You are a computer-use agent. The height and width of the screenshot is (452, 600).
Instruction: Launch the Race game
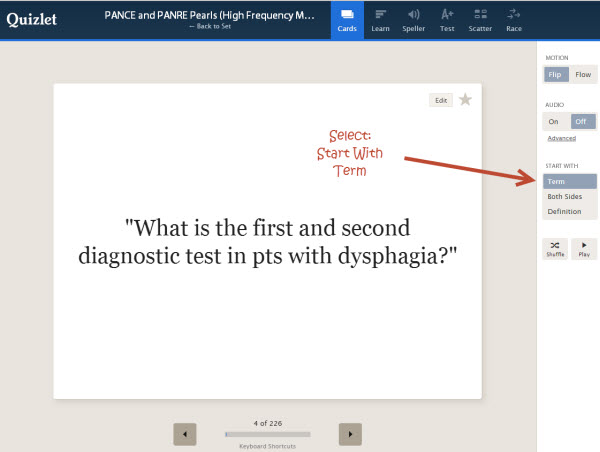tap(514, 20)
